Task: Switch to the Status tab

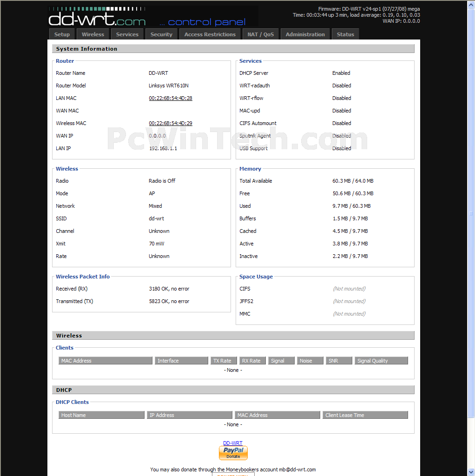Action: [x=345, y=34]
